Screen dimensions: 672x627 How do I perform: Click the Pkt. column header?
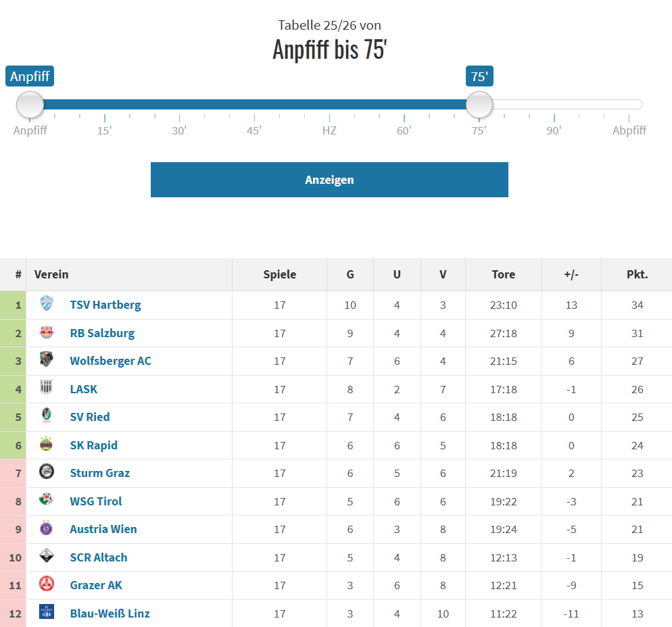pos(637,274)
